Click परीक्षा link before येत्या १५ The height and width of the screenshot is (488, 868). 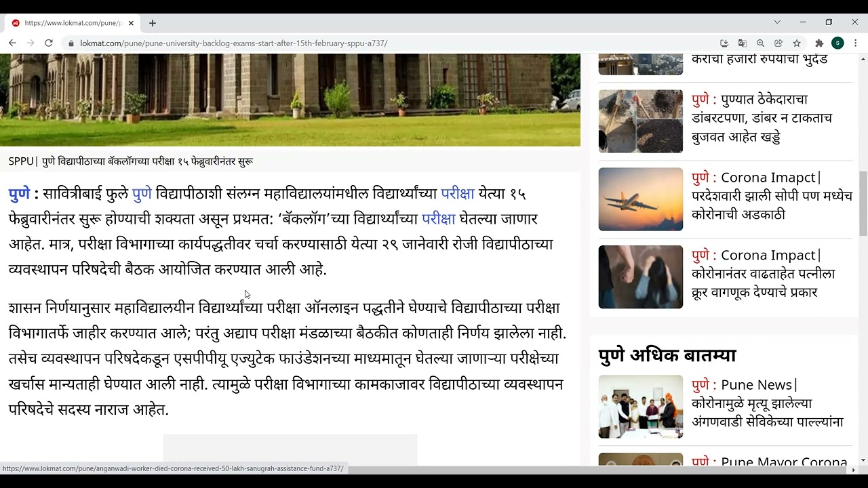[458, 194]
